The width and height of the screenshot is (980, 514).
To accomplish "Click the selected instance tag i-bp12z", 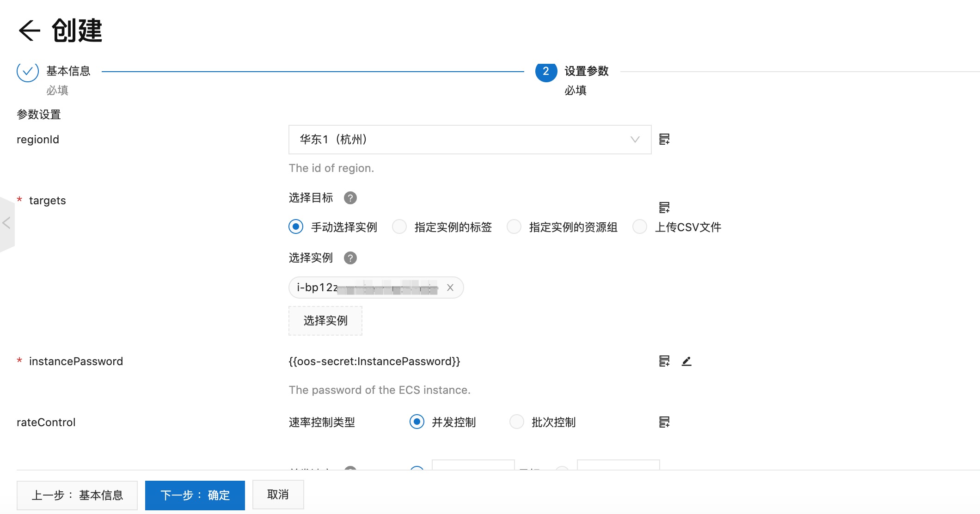I will click(376, 288).
